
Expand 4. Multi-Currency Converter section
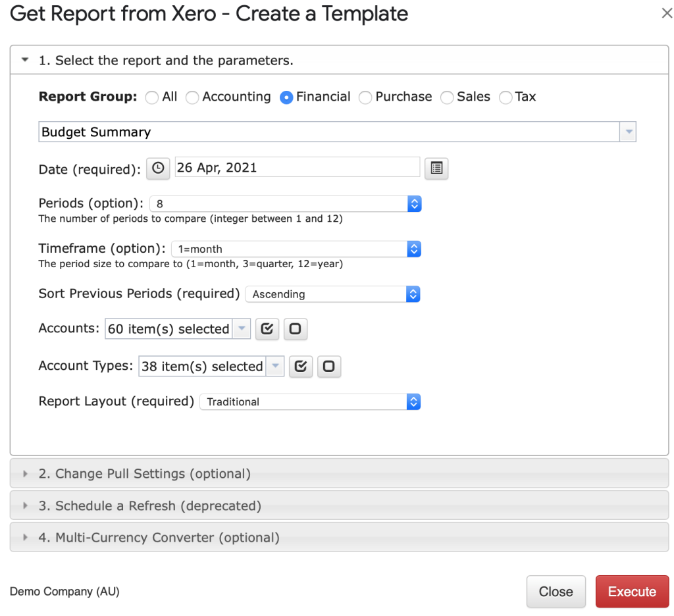(339, 537)
